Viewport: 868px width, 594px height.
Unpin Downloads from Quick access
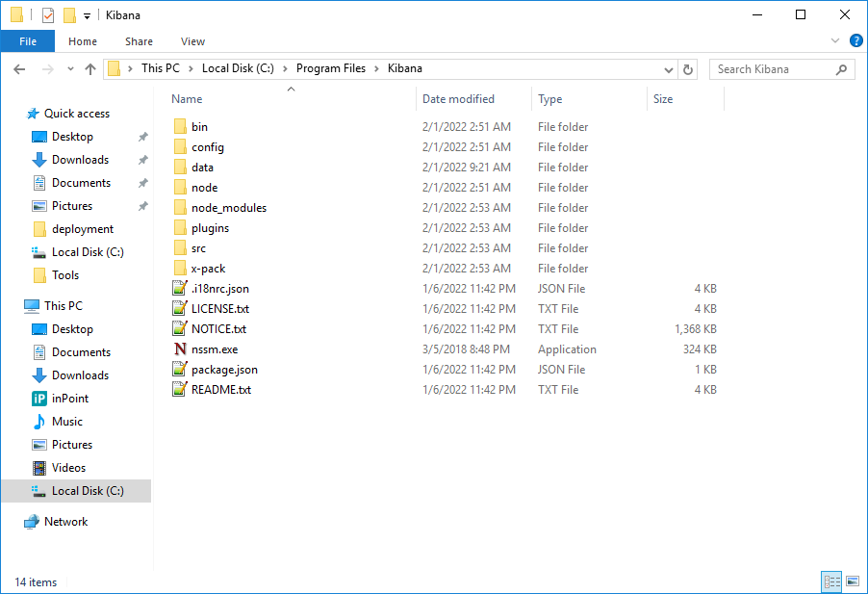tap(142, 159)
